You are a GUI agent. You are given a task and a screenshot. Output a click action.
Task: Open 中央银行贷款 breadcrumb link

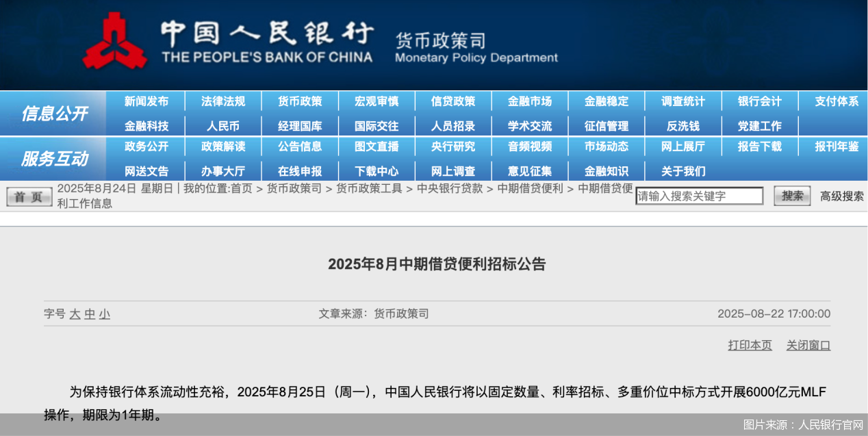(x=450, y=188)
